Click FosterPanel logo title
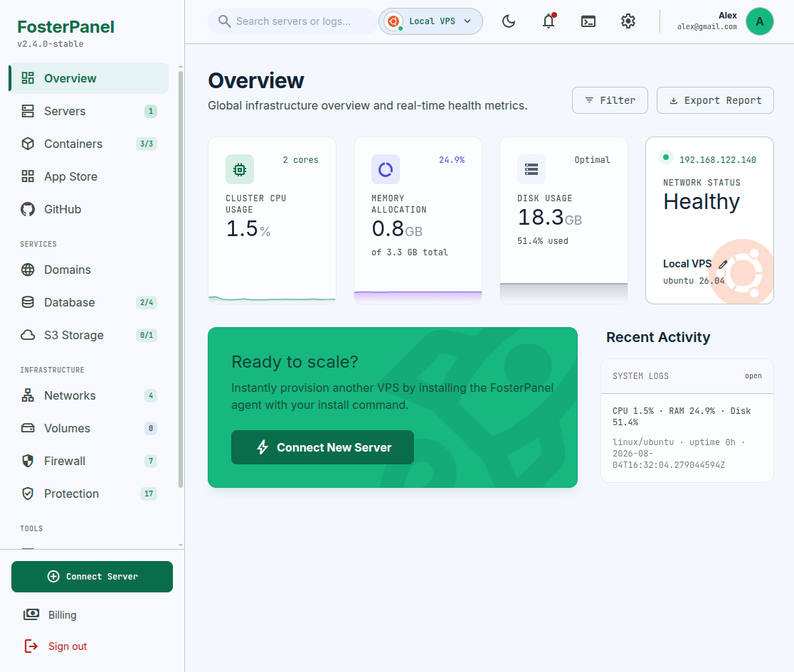Image resolution: width=794 pixels, height=672 pixels. tap(66, 27)
